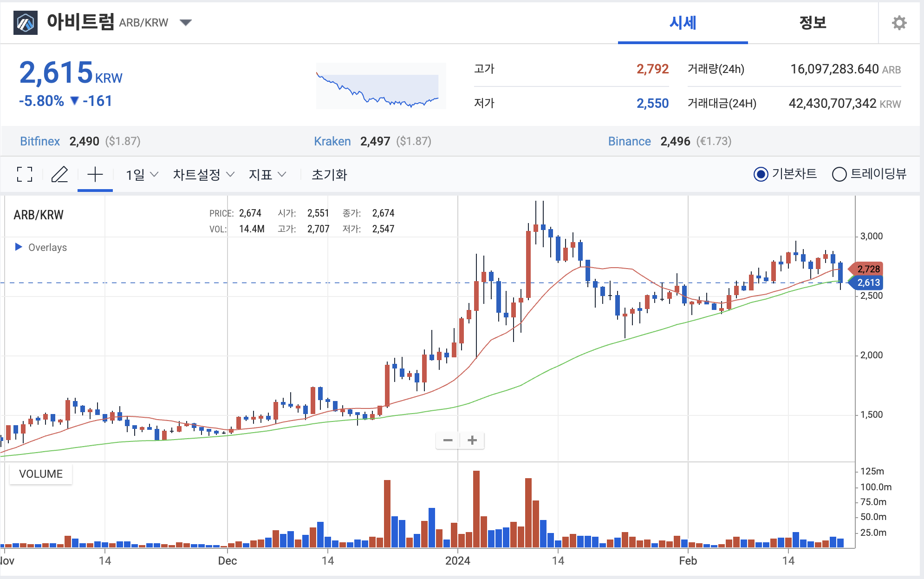The width and height of the screenshot is (924, 579).
Task: Click the Arbitrum coin logo icon
Action: click(26, 23)
